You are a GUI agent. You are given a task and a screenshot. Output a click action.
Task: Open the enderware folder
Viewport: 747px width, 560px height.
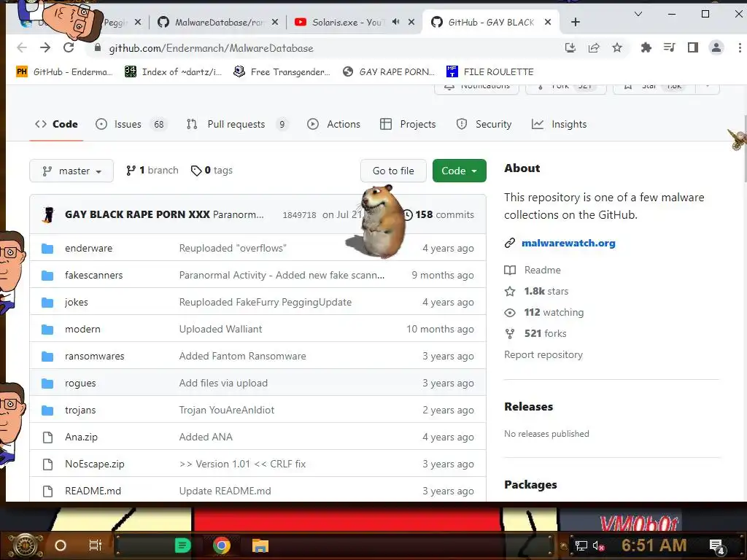(x=88, y=248)
